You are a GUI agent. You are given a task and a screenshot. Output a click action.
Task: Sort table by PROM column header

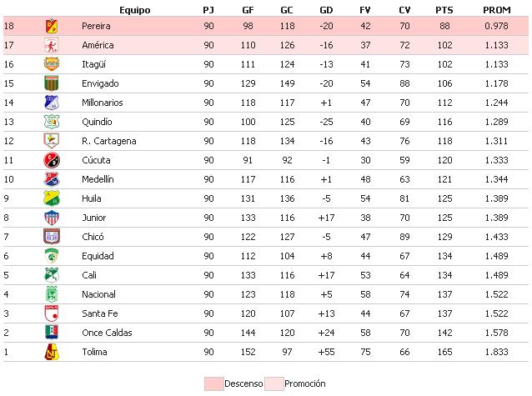pos(497,9)
